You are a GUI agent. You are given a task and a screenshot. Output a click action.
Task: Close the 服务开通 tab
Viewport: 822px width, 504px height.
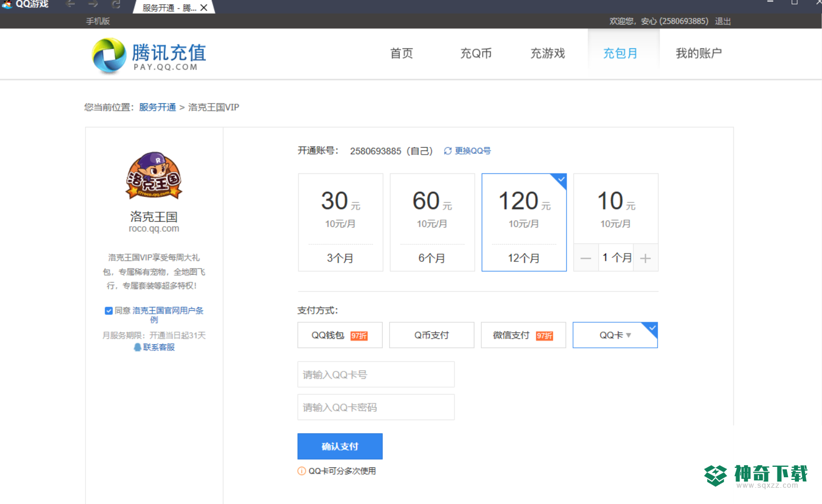click(204, 7)
